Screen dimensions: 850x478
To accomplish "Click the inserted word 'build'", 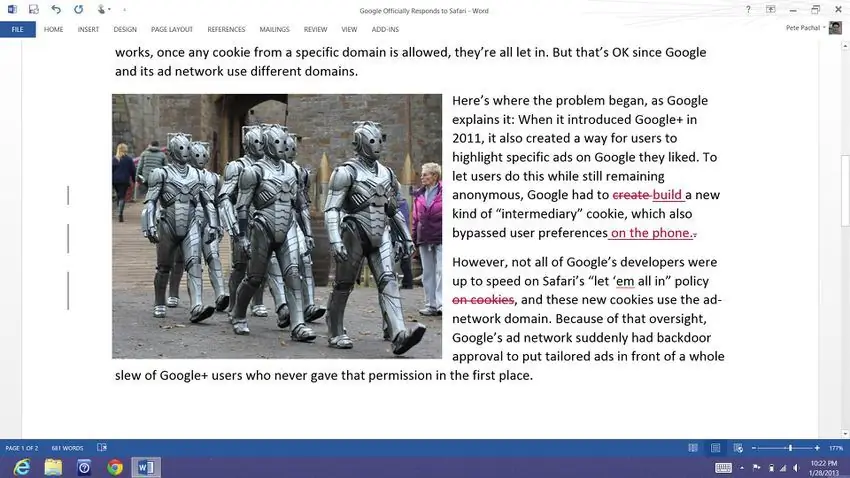I will tap(667, 195).
